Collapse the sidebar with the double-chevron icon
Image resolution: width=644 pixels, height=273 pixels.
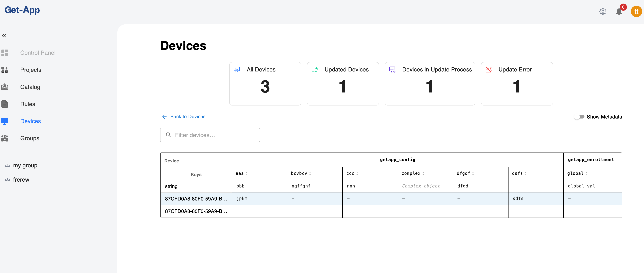click(x=4, y=36)
